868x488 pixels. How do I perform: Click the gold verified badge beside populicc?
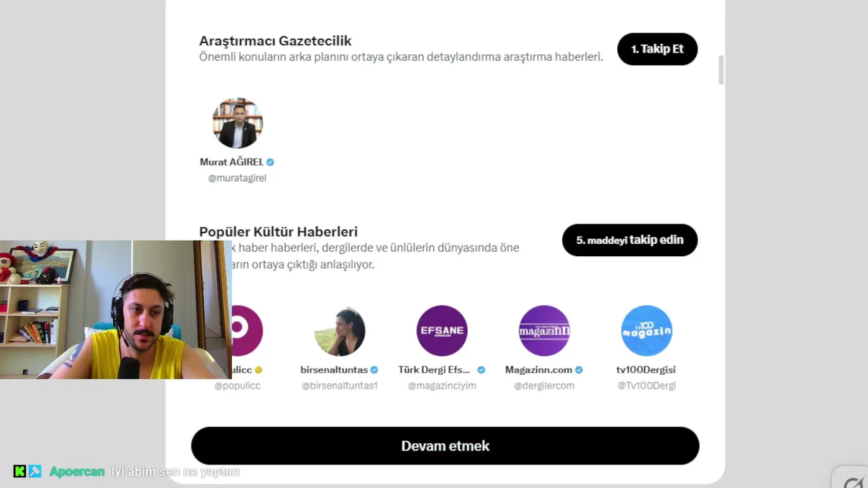(x=258, y=370)
